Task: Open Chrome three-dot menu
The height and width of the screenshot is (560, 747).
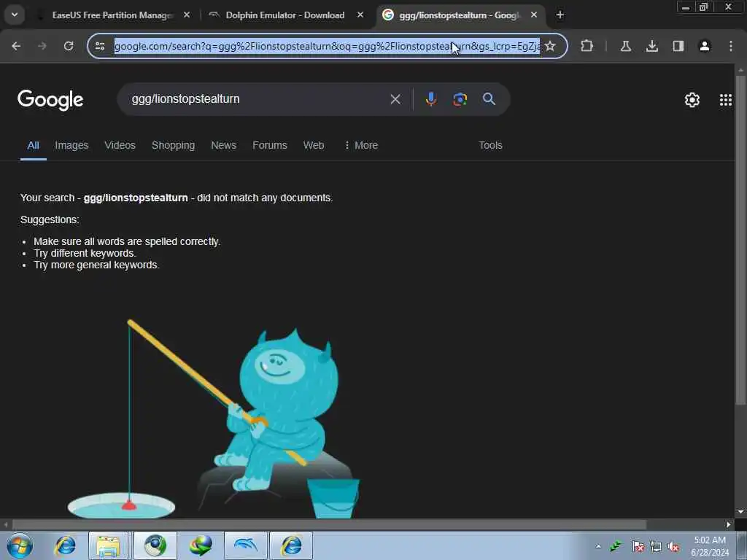Action: tap(731, 46)
